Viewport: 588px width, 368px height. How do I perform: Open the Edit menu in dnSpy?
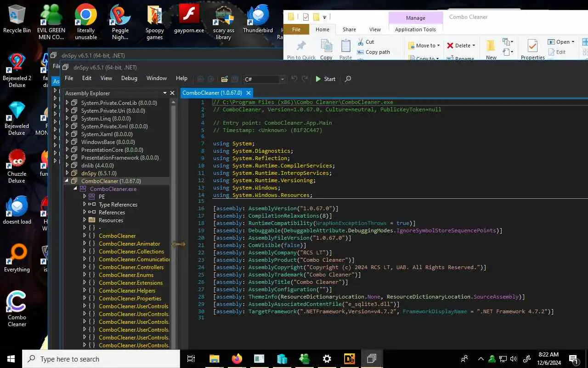pos(87,78)
